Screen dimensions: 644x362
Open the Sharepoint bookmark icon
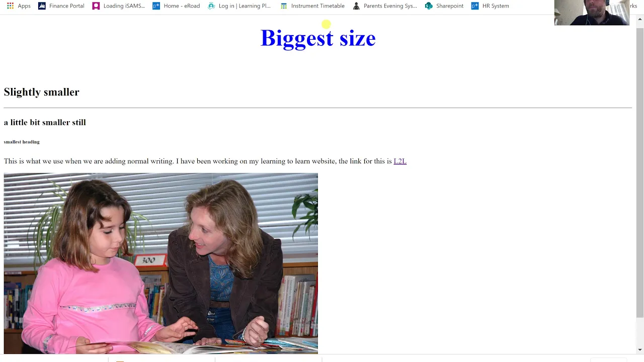pos(429,6)
